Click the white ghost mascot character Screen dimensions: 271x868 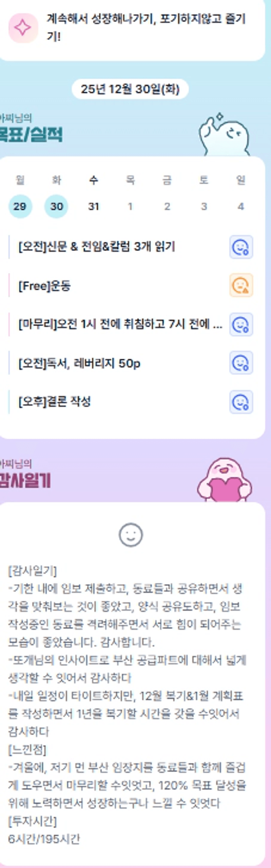224,135
